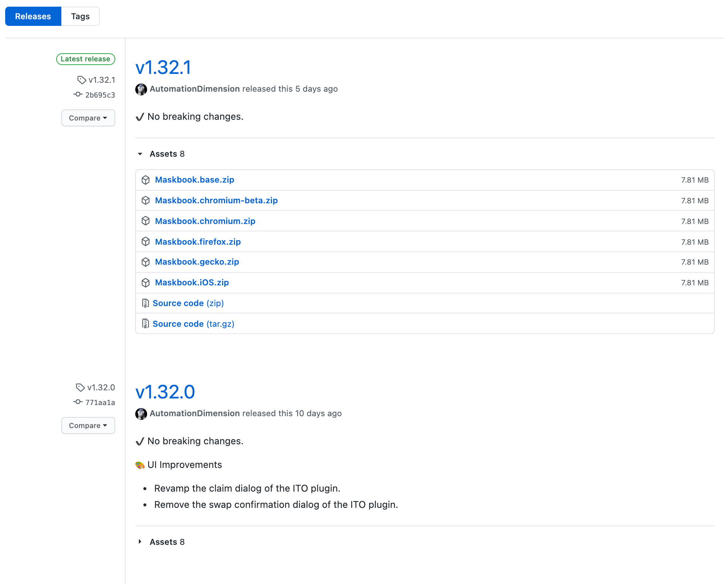
Task: Switch to the Tags tab
Action: (x=80, y=16)
